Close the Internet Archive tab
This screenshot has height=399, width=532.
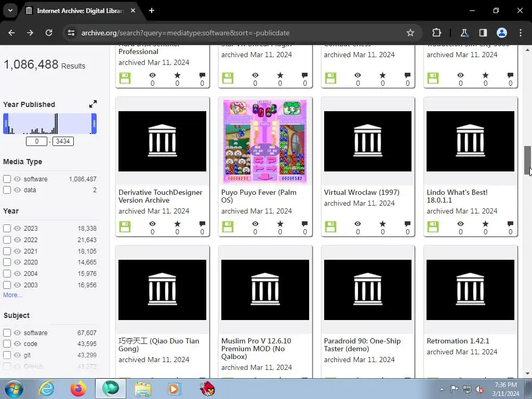[133, 10]
